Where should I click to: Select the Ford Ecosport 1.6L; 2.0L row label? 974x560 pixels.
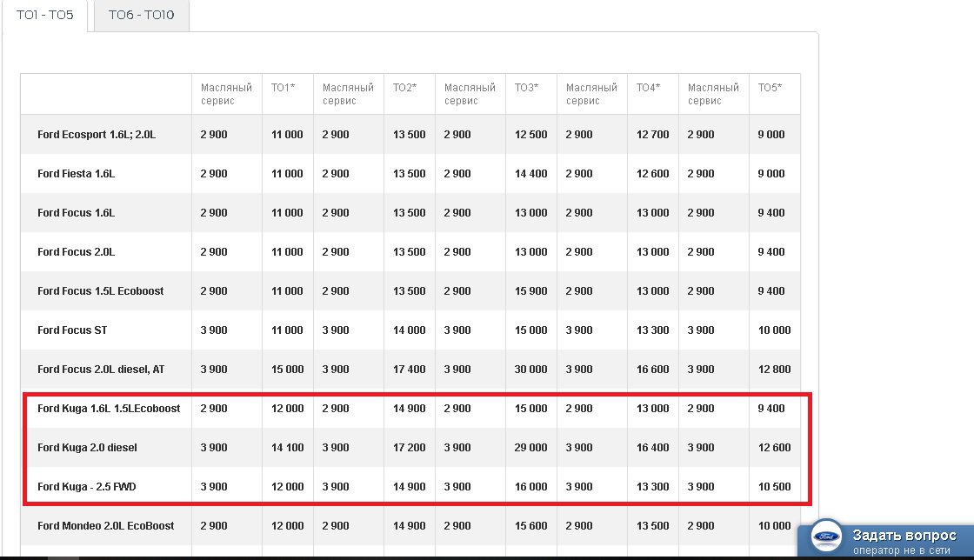[97, 134]
